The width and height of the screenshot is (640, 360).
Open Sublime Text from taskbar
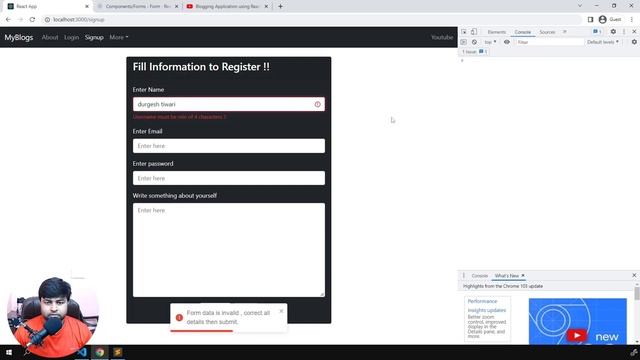tap(118, 352)
